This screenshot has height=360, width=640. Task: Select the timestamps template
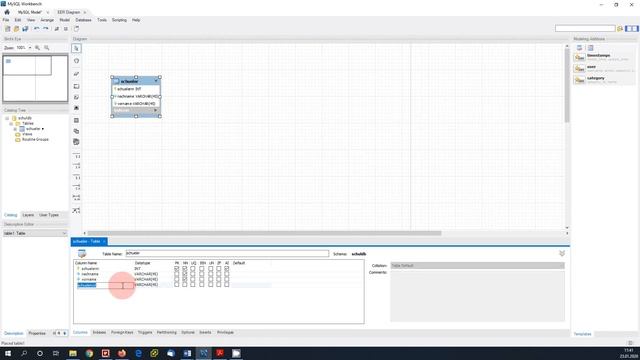click(x=604, y=57)
